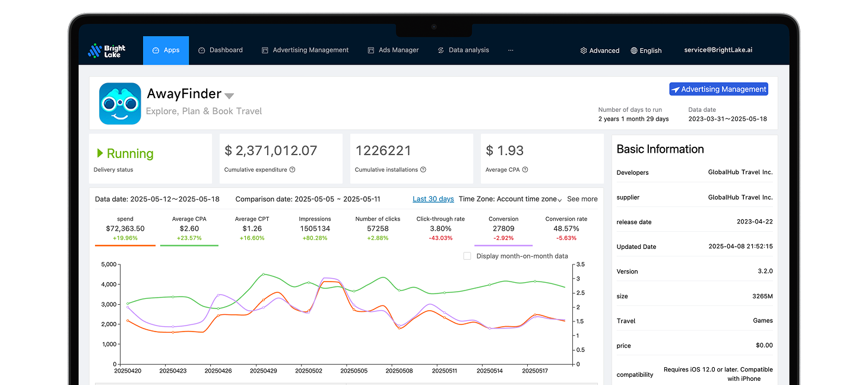Toggle the Average CPT metric
This screenshot has height=385, width=868.
[252, 229]
